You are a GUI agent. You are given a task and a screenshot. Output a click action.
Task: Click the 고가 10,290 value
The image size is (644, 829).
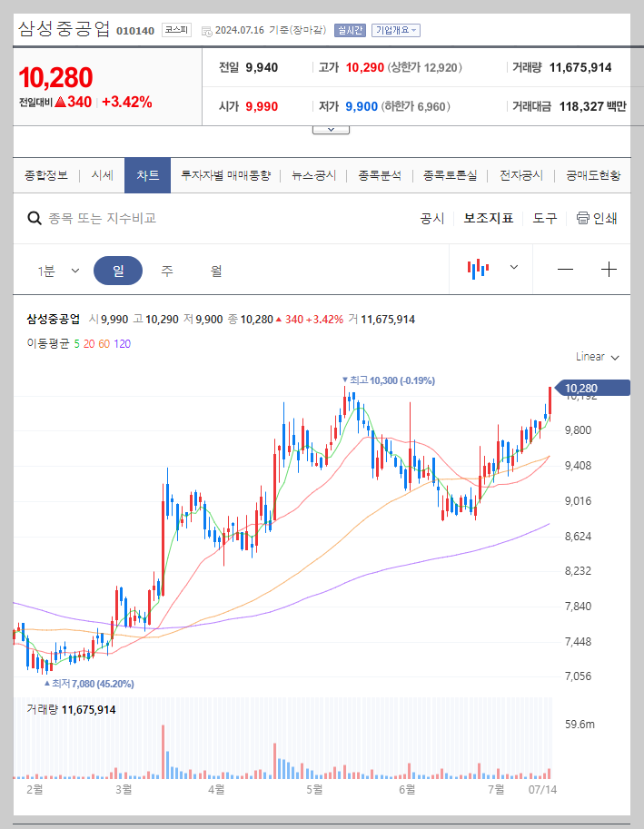click(x=365, y=68)
